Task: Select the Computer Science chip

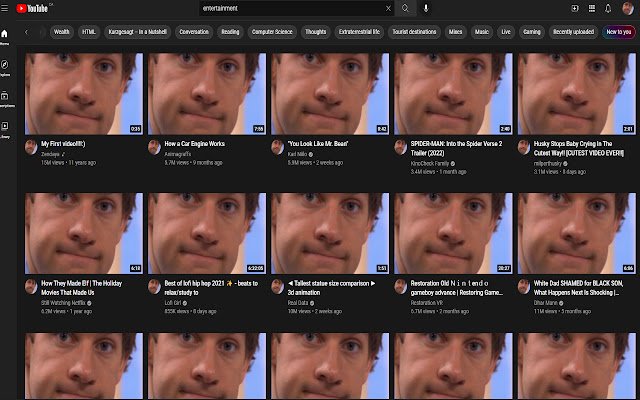Action: [x=272, y=32]
